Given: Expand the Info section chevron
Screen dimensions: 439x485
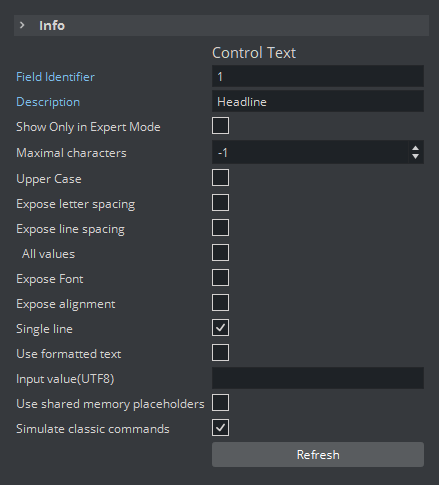Looking at the screenshot, I should point(22,25).
